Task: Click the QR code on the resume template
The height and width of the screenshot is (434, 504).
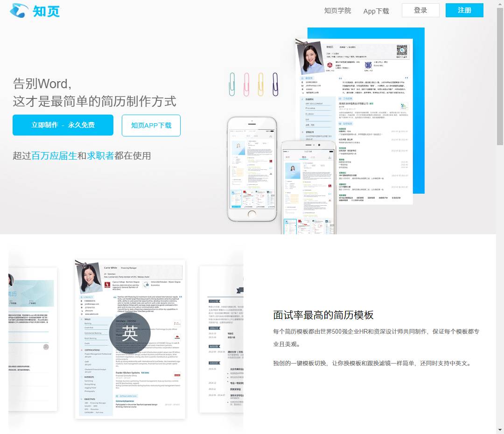Action: 402,49
